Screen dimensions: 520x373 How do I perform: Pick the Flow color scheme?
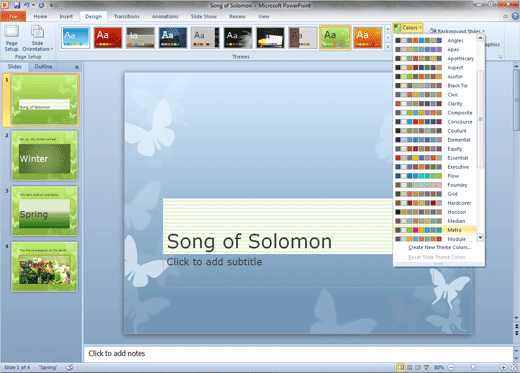(435, 176)
